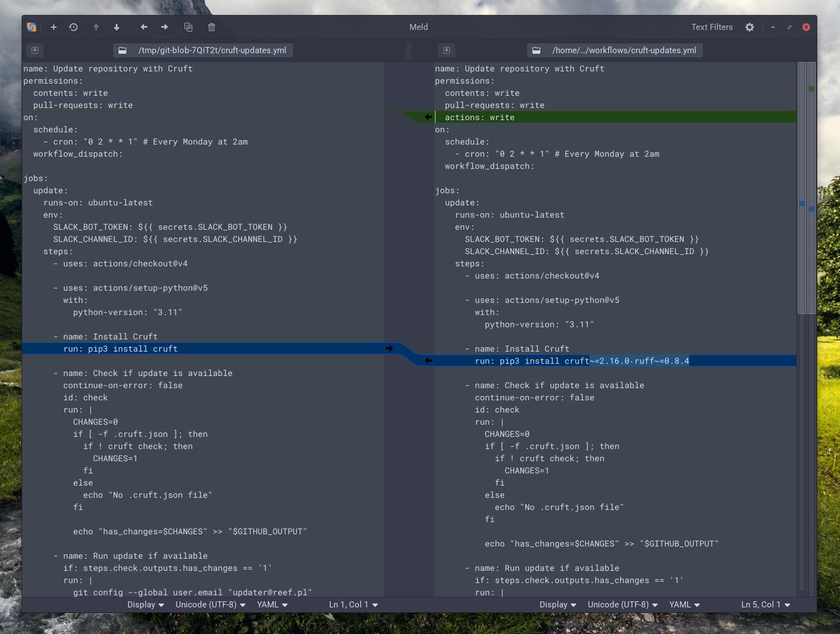Open the Unicode (UTF-8) encoding dropdown on the left

(209, 605)
